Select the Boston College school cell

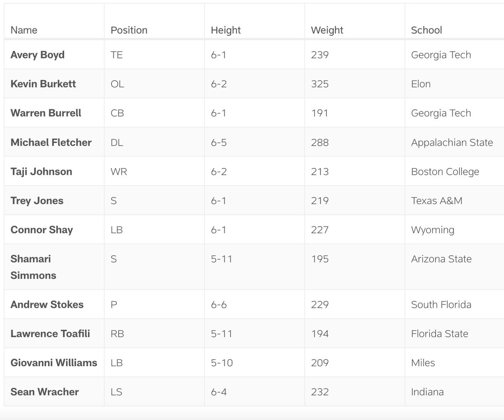[x=445, y=171]
